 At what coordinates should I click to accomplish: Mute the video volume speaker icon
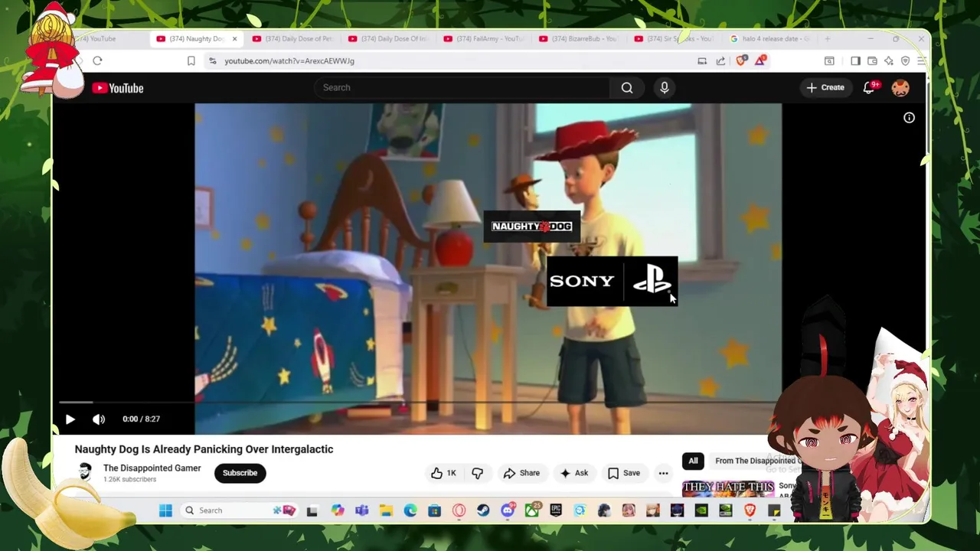[x=99, y=419]
